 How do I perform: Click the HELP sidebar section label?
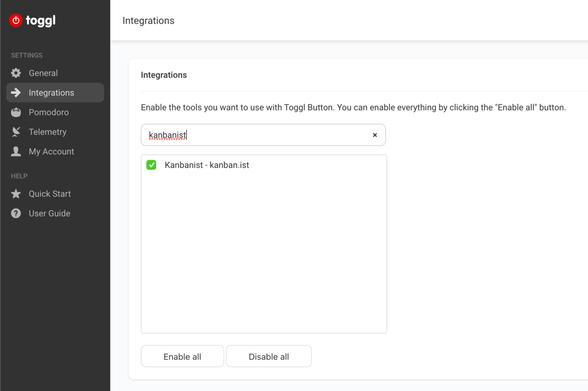[19, 176]
